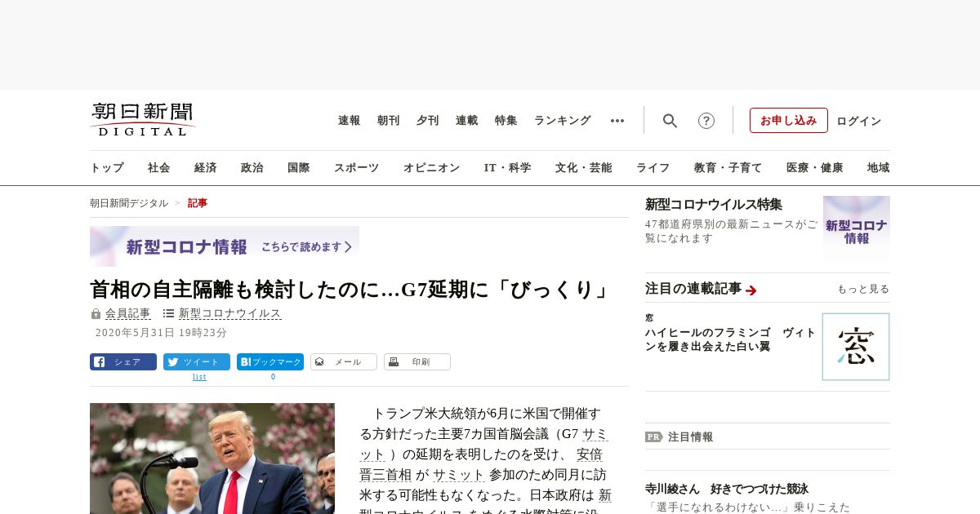Go to トップ category tab
Screen dimensions: 980x514
(107, 168)
